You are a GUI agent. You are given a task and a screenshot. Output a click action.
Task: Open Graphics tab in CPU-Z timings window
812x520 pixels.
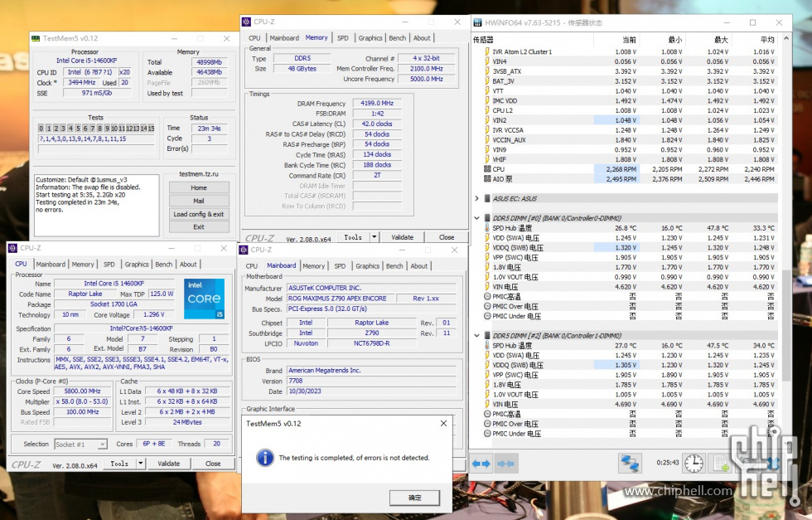[370, 38]
